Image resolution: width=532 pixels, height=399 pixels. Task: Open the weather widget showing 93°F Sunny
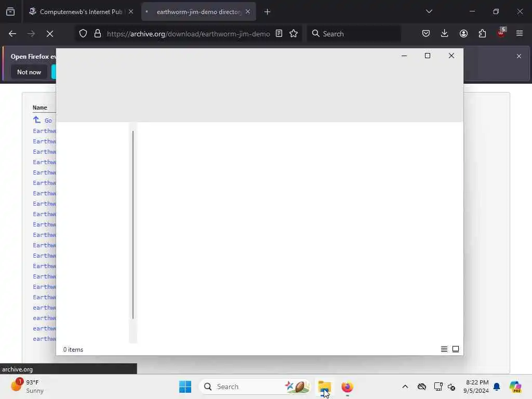pos(27,386)
